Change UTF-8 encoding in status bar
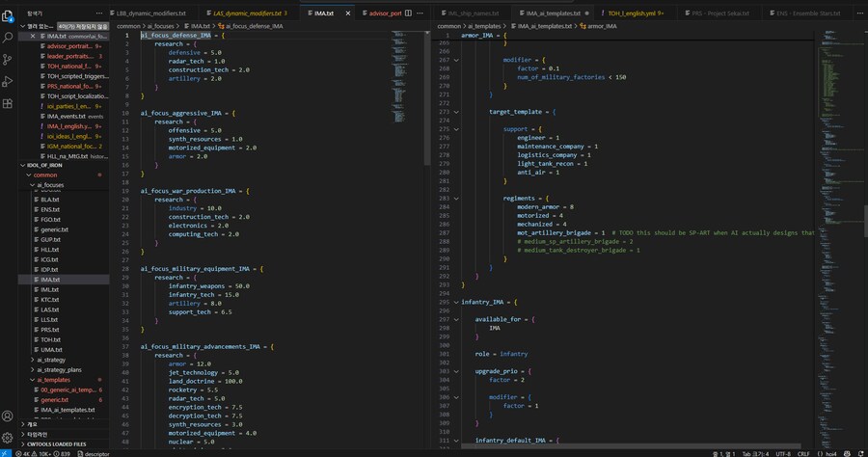This screenshot has height=457, width=868. 783,454
